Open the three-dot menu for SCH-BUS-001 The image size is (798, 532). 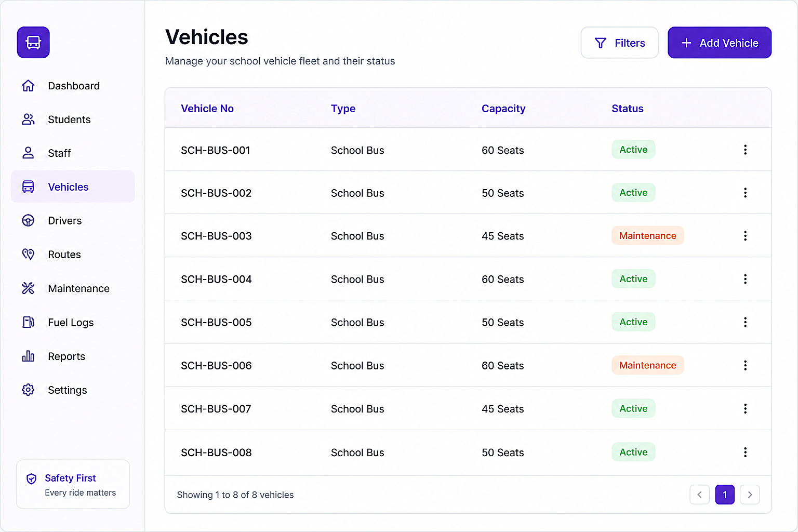point(745,150)
